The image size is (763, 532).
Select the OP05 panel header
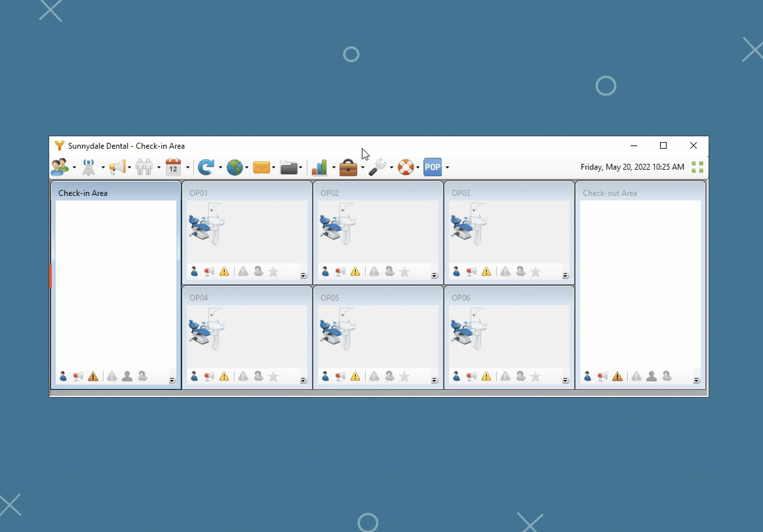click(x=378, y=297)
